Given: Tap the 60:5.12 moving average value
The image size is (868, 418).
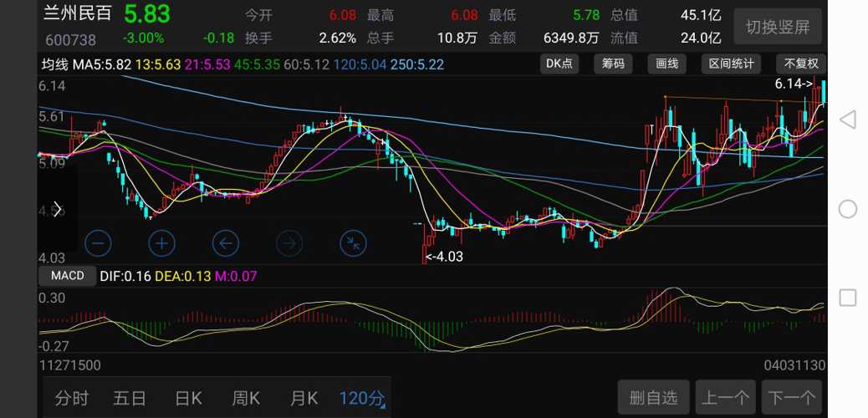Looking at the screenshot, I should [307, 64].
